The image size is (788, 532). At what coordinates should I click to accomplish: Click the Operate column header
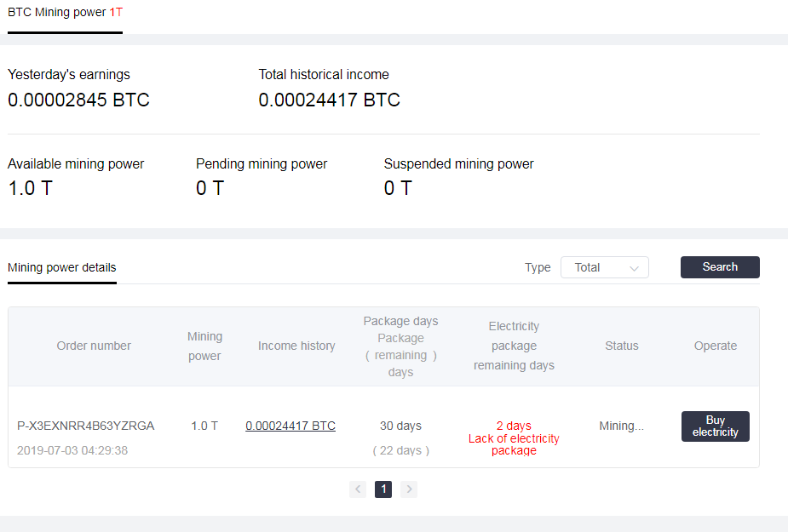point(716,346)
